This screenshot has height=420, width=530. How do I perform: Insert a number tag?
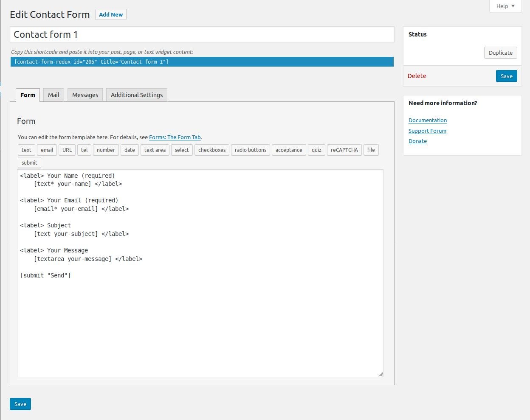106,150
